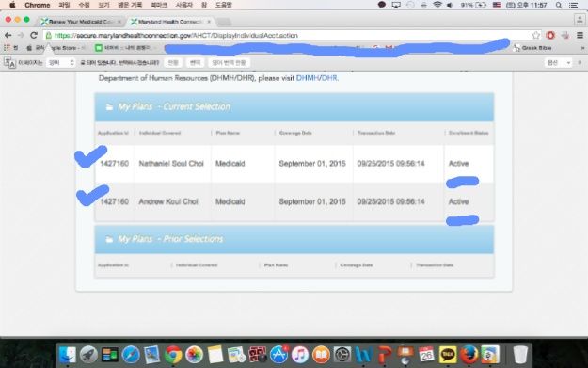Click the 번역 button in translate bar
Image resolution: width=588 pixels, height=368 pixels.
196,63
